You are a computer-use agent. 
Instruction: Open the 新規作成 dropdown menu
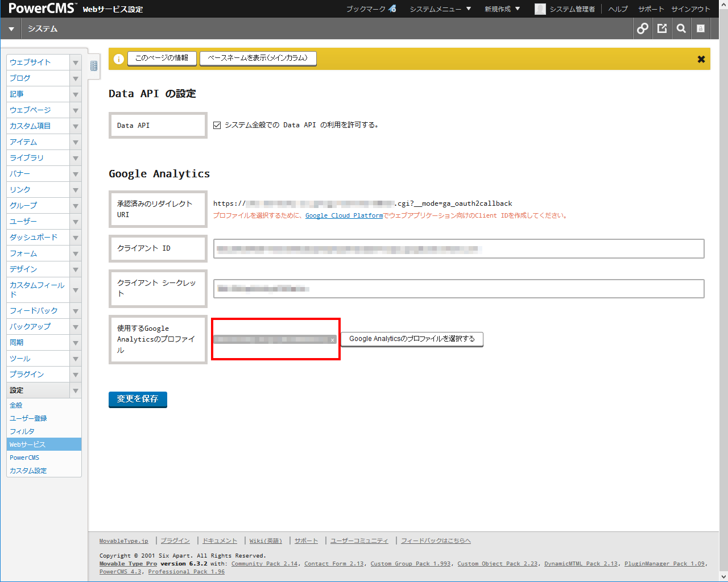[502, 9]
